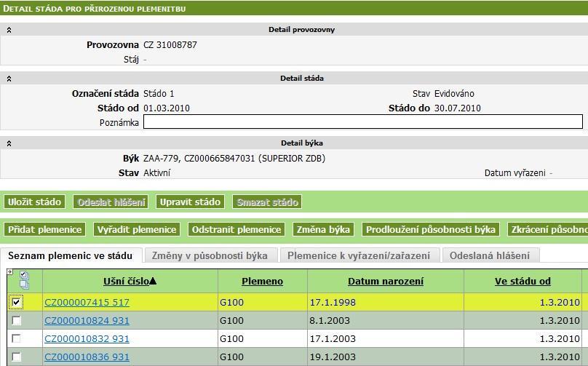Sort by Datum narození column header

tap(386, 282)
